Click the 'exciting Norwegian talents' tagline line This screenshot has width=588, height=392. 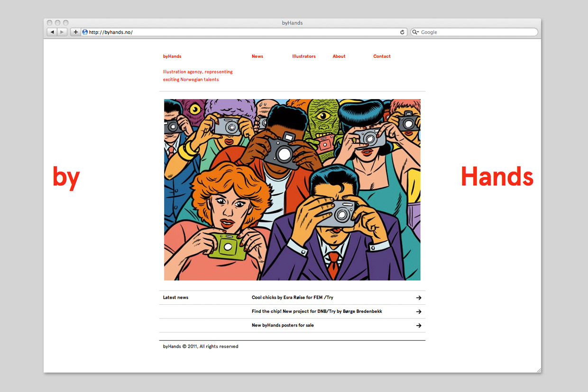click(191, 80)
